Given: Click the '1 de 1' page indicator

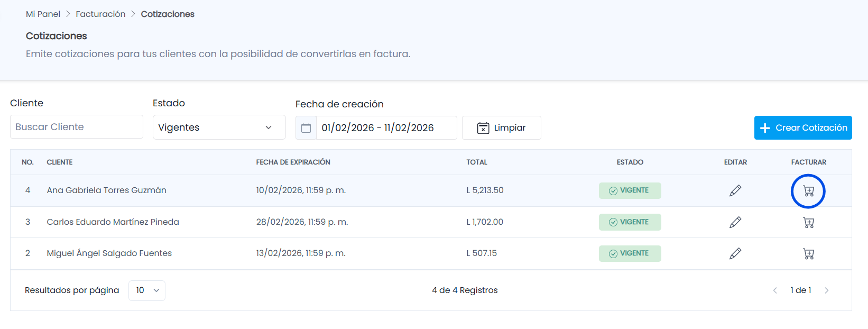Looking at the screenshot, I should 801,290.
